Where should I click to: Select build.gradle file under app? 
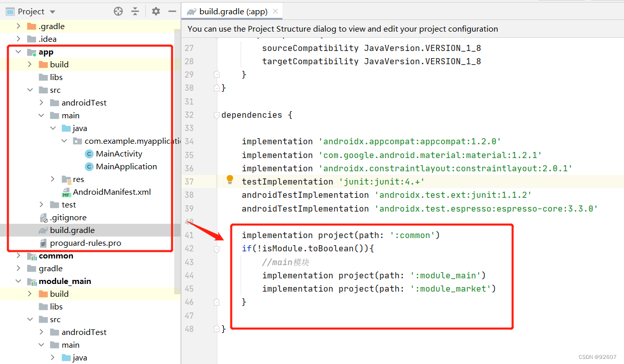[72, 230]
